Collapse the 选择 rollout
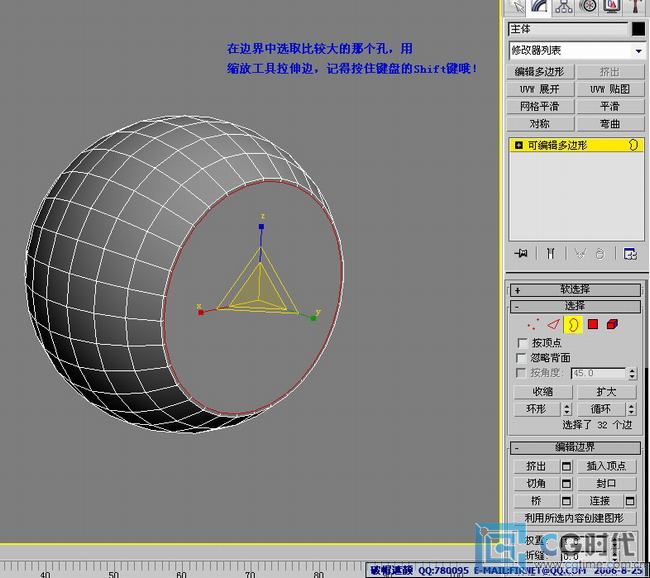 575,306
